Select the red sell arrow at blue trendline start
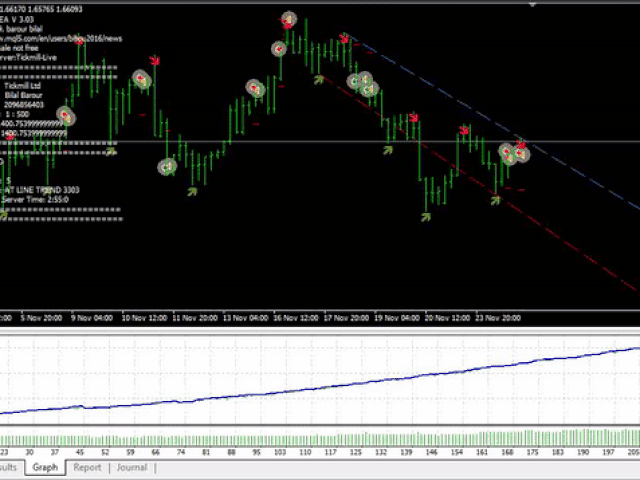This screenshot has height=480, width=640. tap(345, 39)
